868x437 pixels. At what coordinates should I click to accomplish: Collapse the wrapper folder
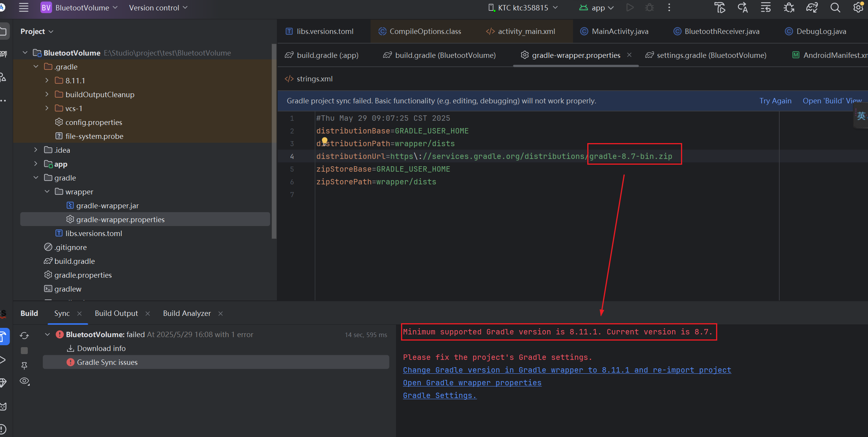coord(47,192)
